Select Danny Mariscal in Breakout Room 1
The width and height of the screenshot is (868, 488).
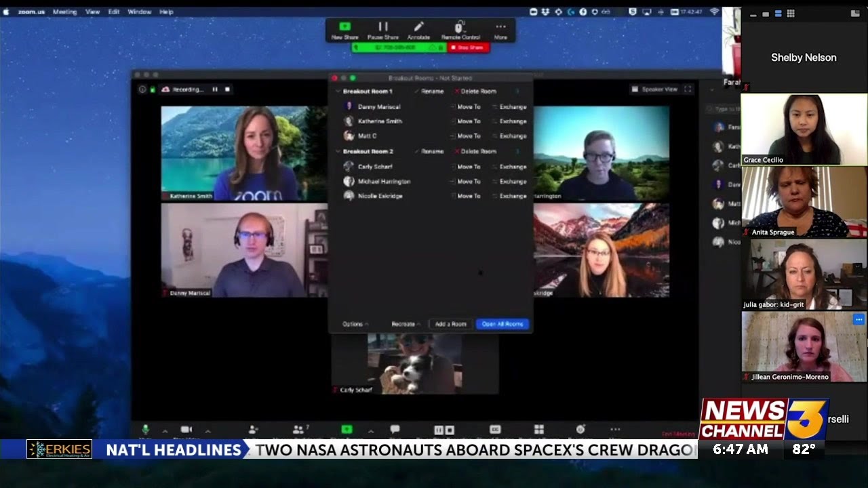pyautogui.click(x=379, y=106)
